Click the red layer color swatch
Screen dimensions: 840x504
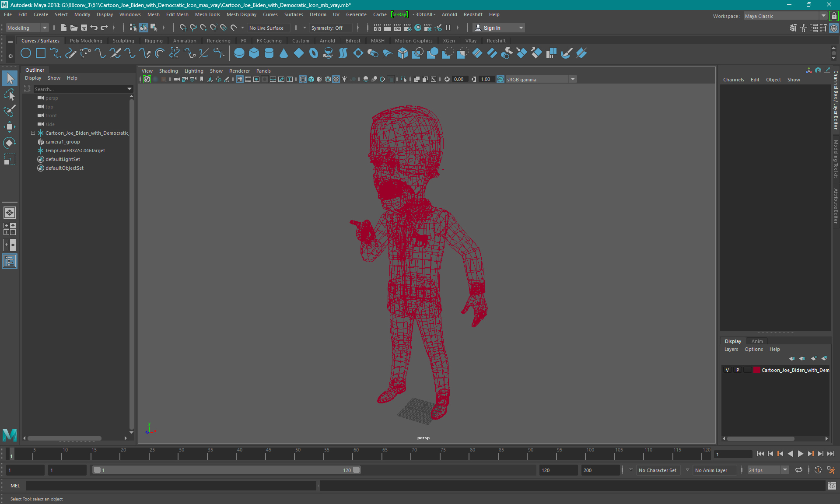[x=756, y=370]
